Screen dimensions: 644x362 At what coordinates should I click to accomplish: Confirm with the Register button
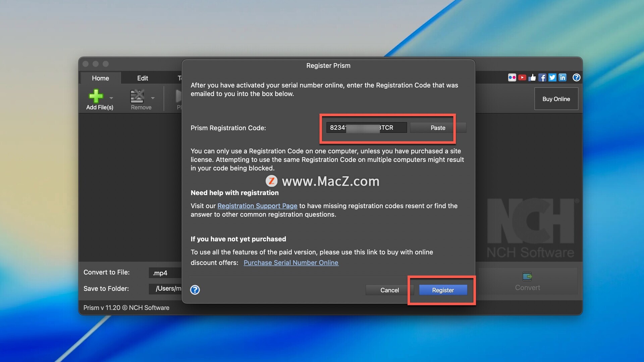(443, 290)
